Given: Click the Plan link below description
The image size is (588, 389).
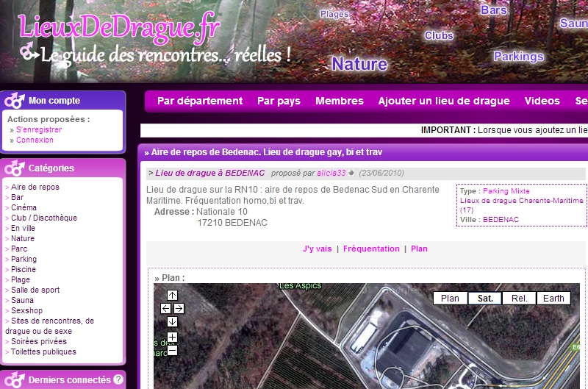Looking at the screenshot, I should [419, 249].
